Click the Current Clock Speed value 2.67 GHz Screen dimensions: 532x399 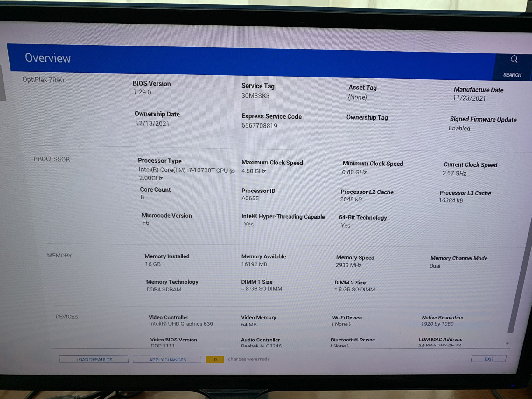click(x=454, y=173)
